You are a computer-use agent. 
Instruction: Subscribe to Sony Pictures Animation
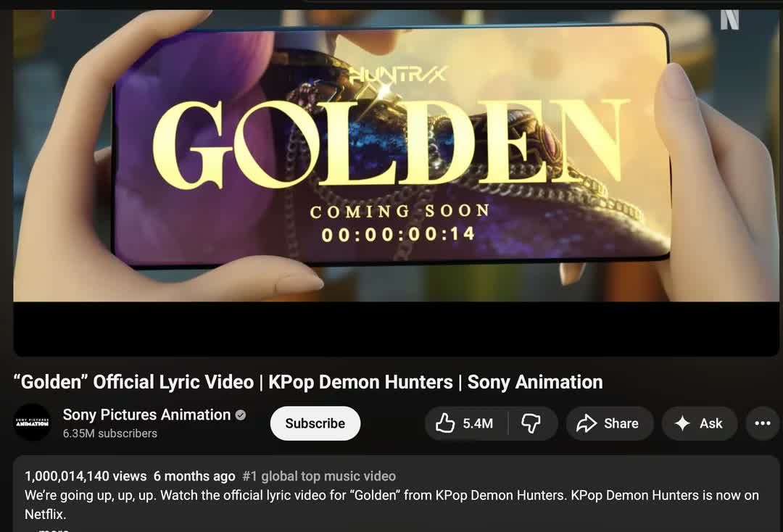[315, 423]
